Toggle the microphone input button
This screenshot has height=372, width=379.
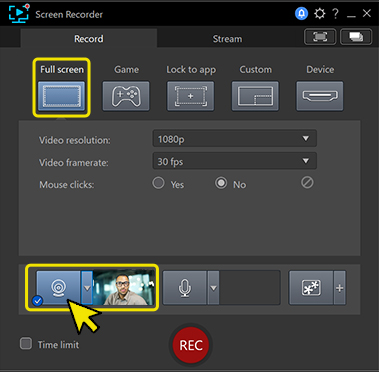click(x=185, y=288)
